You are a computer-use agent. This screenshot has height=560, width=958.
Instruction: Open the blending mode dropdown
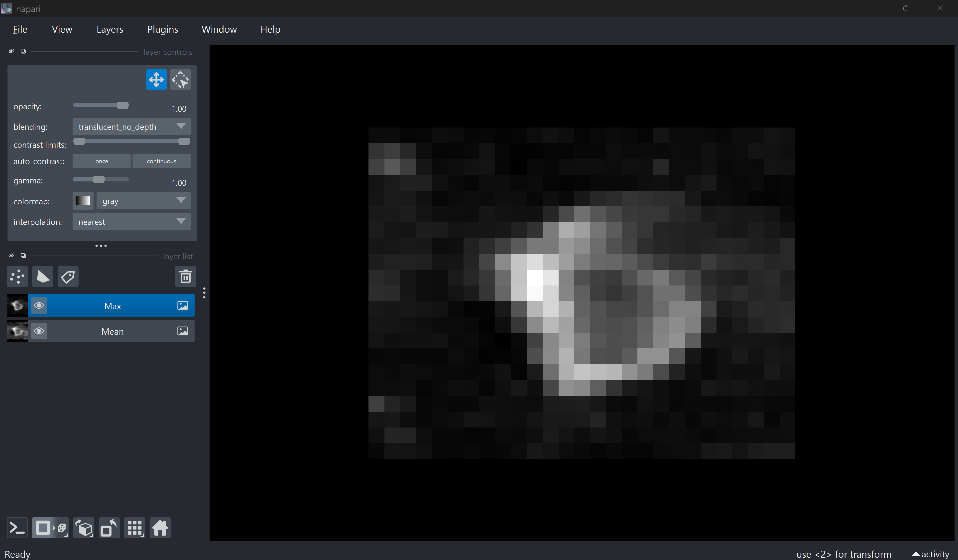[131, 127]
